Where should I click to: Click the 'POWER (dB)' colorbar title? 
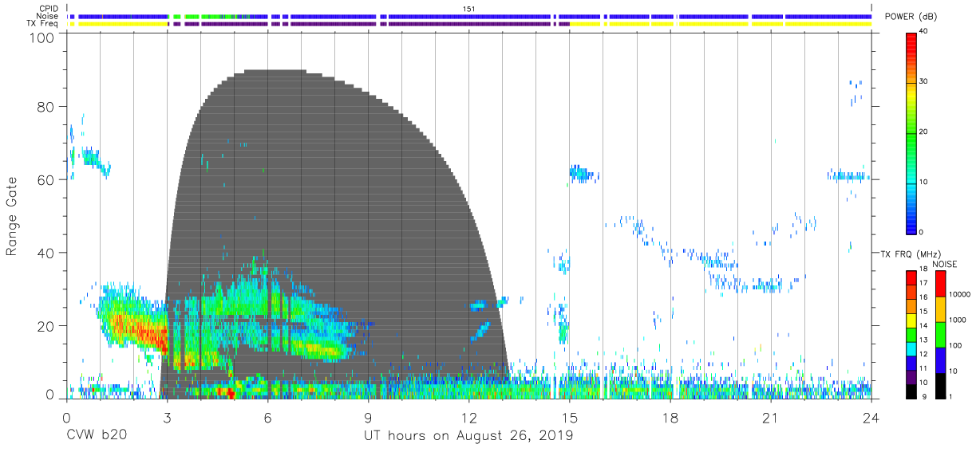[x=911, y=17]
